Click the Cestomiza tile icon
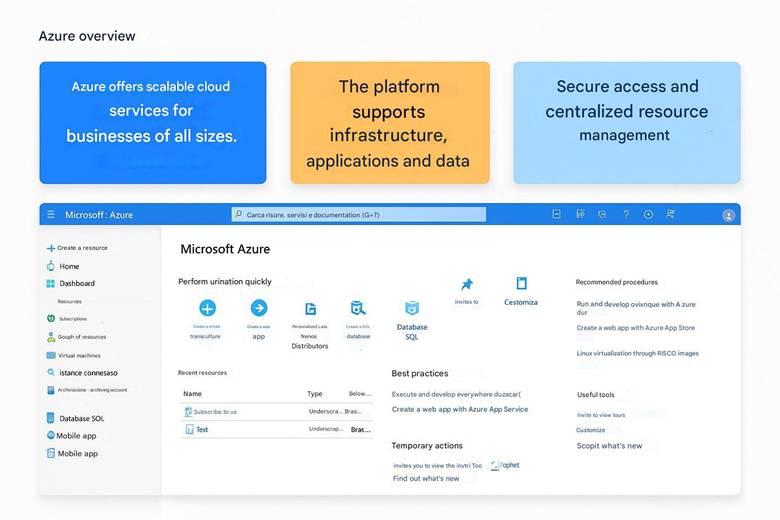The image size is (780, 520). tap(521, 284)
